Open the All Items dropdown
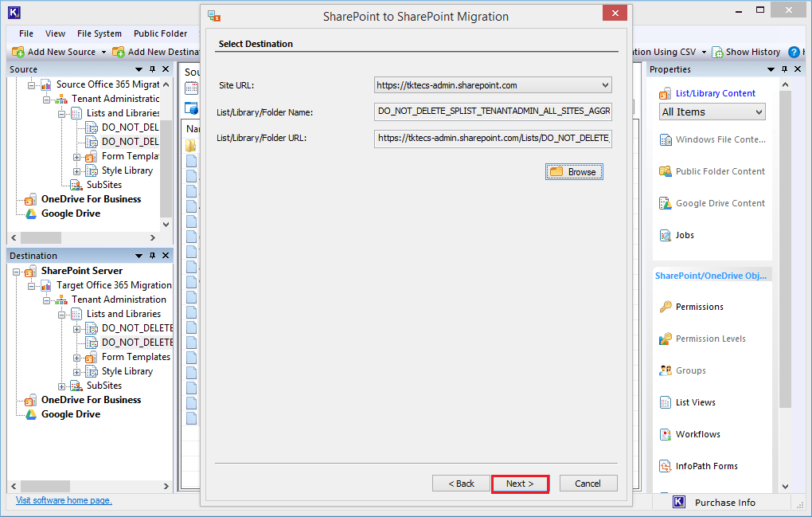 712,112
